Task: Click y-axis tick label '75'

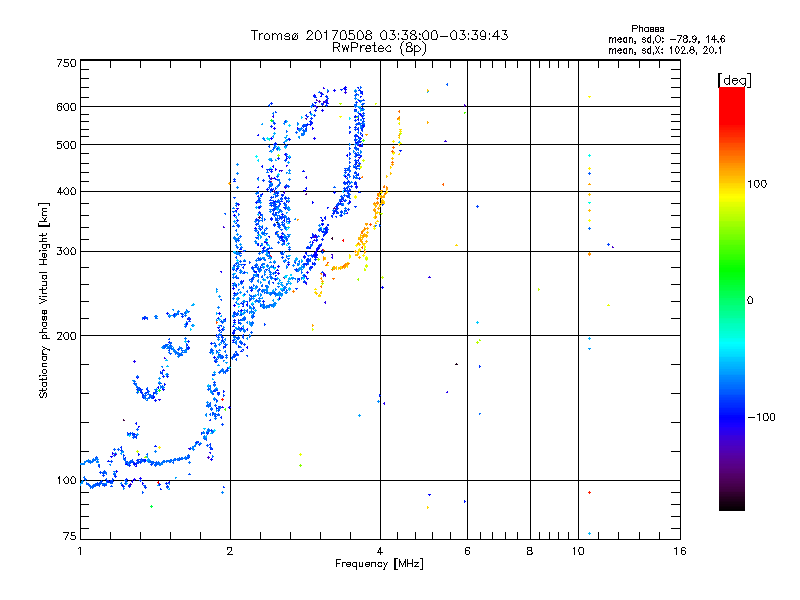Action: point(70,536)
